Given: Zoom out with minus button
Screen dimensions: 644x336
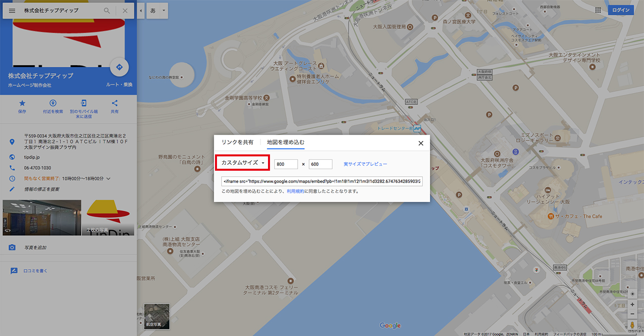Looking at the screenshot, I should point(633,314).
